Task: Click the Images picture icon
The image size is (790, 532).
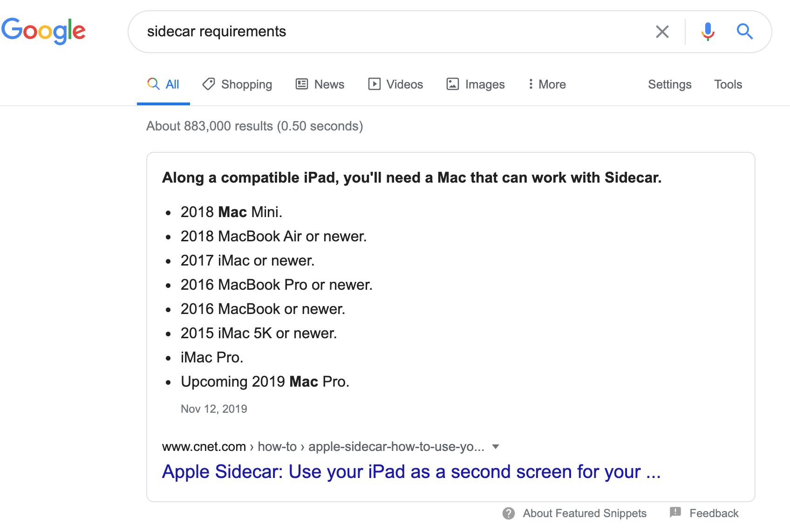Action: pyautogui.click(x=453, y=84)
